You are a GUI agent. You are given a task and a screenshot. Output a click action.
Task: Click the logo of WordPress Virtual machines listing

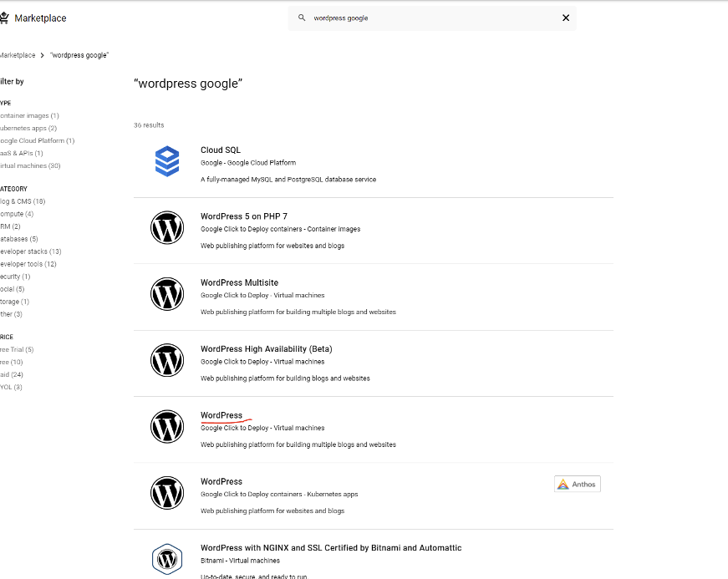tap(167, 427)
